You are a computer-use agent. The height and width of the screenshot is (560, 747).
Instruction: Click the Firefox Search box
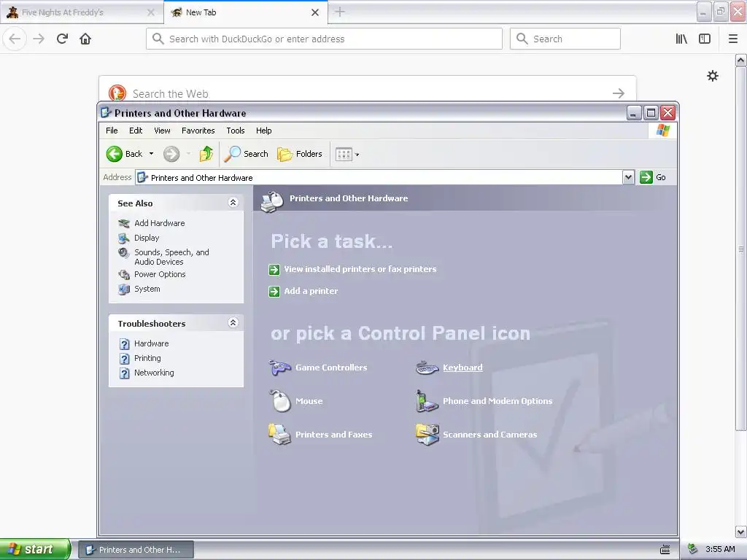tap(565, 39)
